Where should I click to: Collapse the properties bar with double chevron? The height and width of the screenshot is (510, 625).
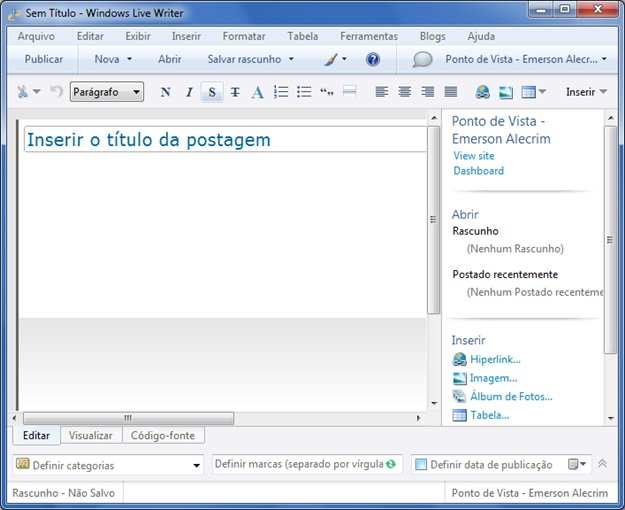(602, 464)
